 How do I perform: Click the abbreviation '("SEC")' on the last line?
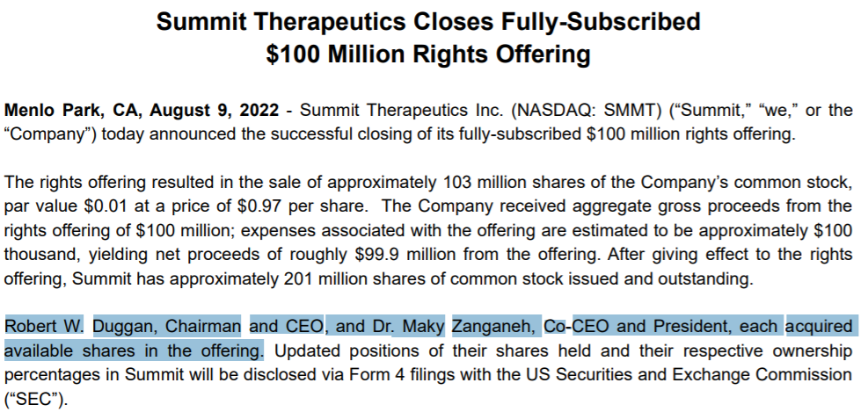pyautogui.click(x=33, y=399)
